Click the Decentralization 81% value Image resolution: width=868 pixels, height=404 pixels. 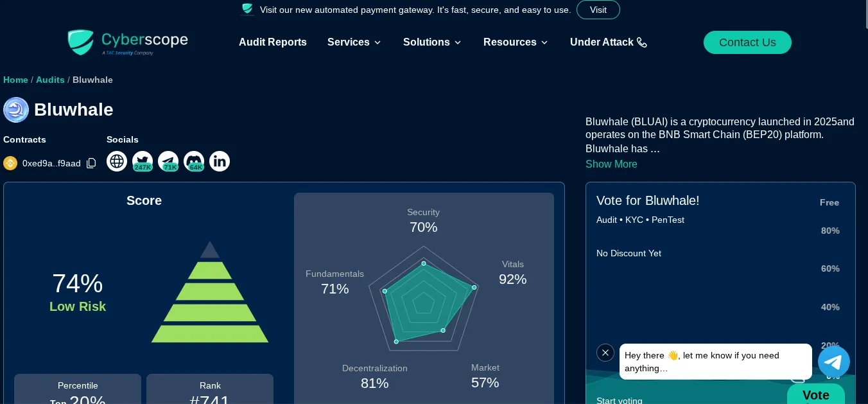[x=375, y=383]
